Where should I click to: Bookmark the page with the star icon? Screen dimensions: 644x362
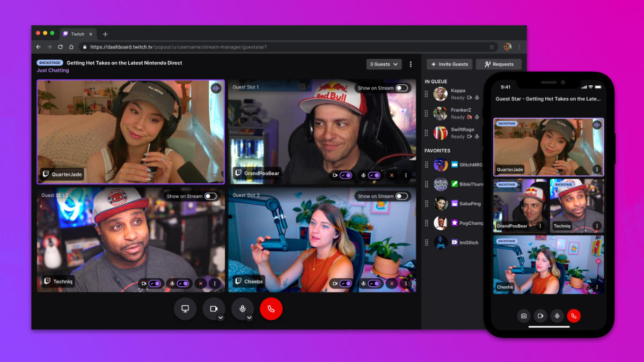[492, 47]
